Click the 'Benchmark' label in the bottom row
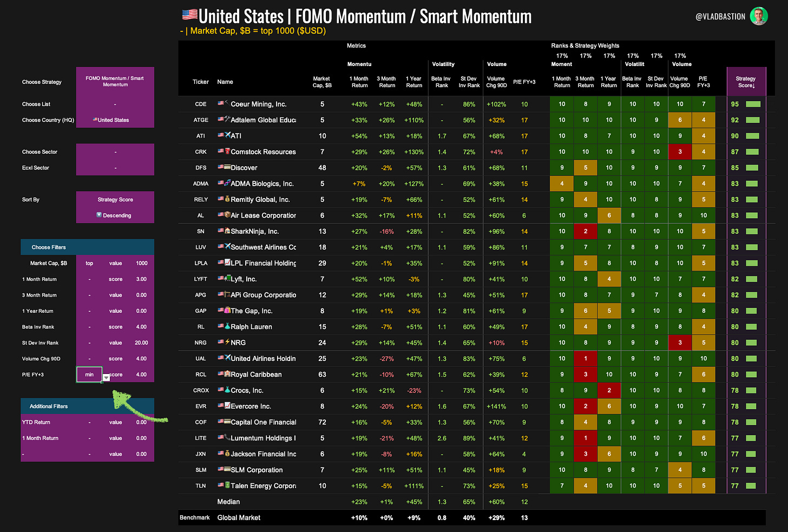 click(195, 518)
